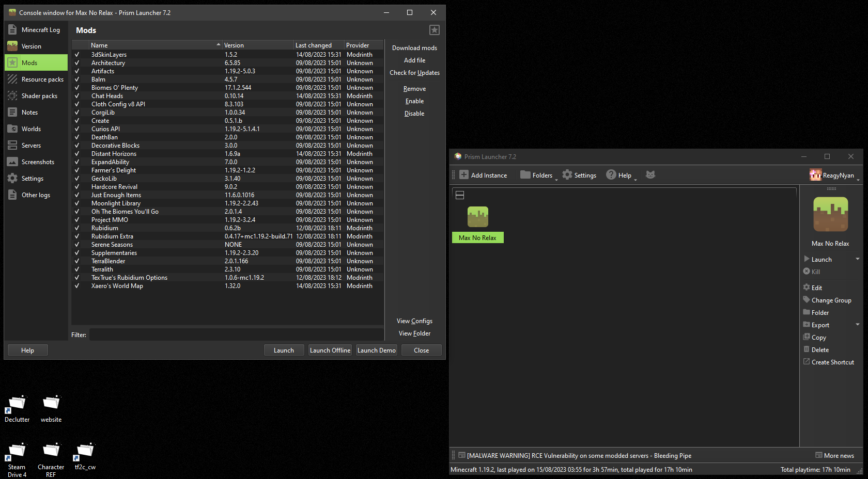868x479 pixels.
Task: Open the Help dropdown in launcher
Action: pyautogui.click(x=636, y=180)
